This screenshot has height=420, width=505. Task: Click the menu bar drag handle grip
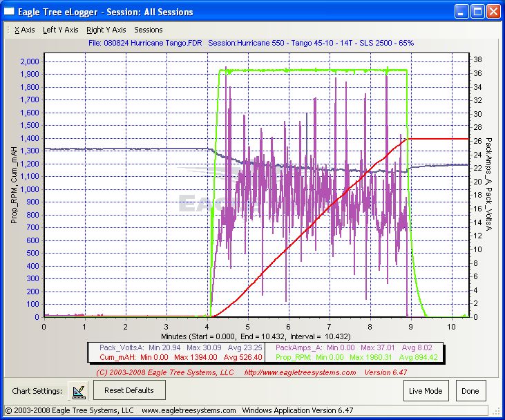pos(8,30)
